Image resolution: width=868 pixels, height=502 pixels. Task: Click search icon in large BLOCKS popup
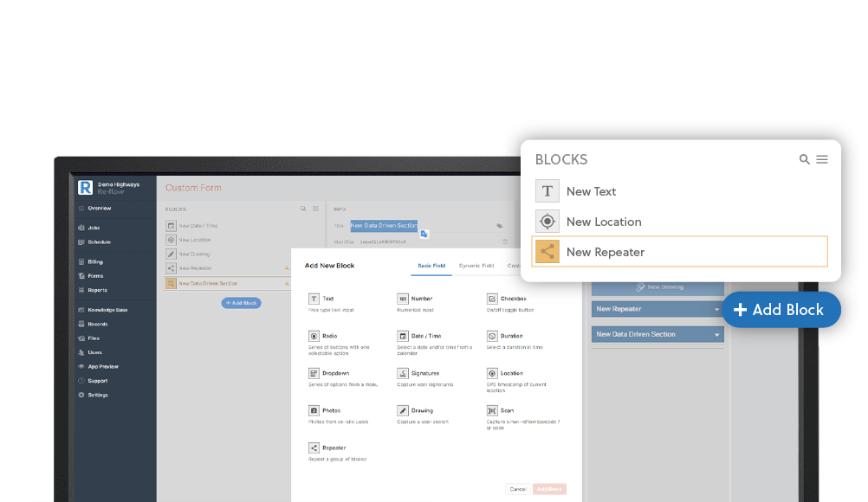[x=804, y=159]
